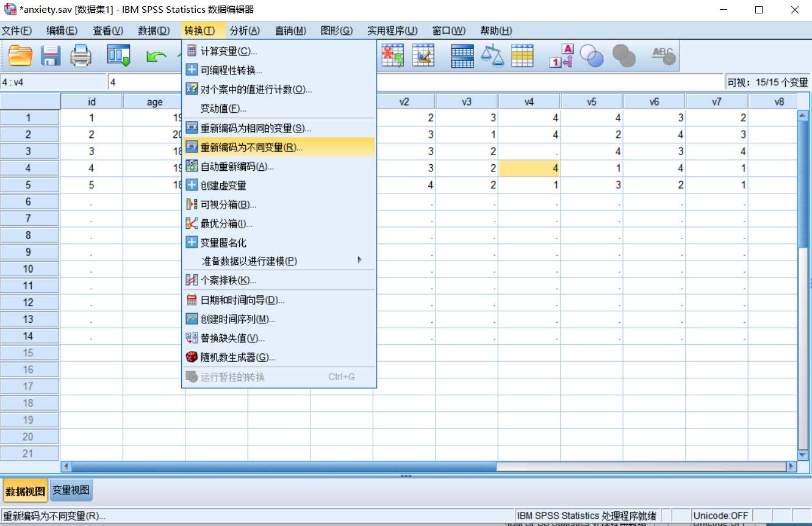Click the Insert Variable toolbar icon

[423, 56]
